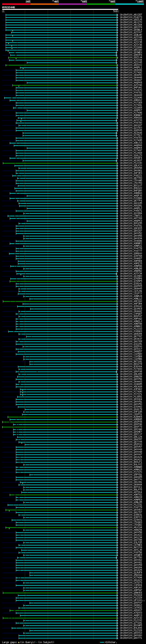
Task: Select the UniRef100_A9RJS3 label
Action: click(131, 143)
